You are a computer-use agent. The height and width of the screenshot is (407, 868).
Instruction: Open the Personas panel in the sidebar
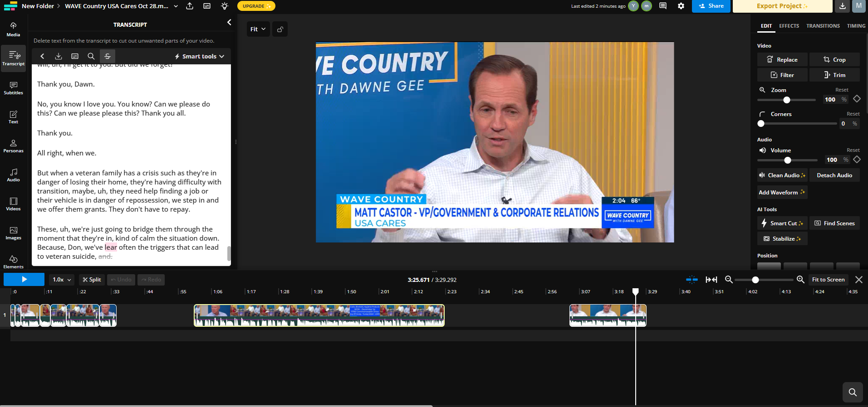click(x=13, y=146)
